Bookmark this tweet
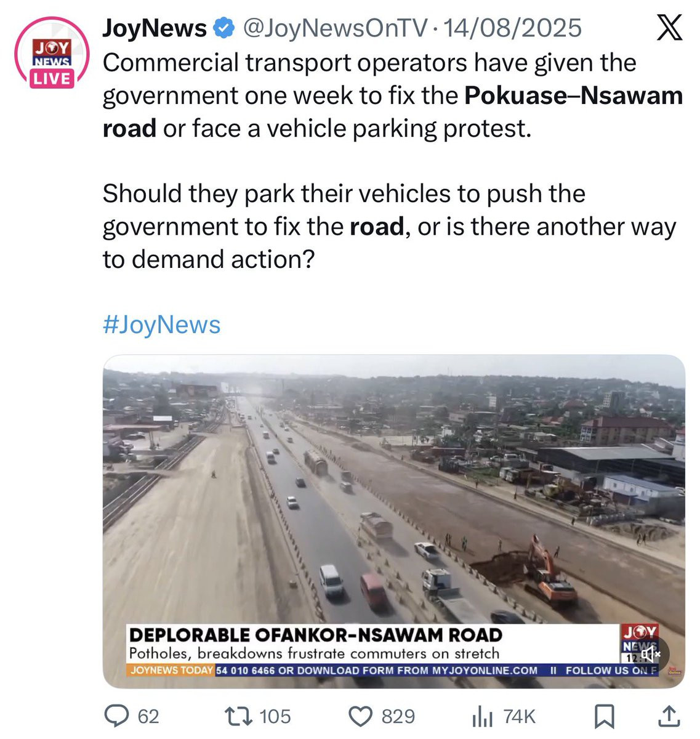The height and width of the screenshot is (739, 700). click(604, 716)
